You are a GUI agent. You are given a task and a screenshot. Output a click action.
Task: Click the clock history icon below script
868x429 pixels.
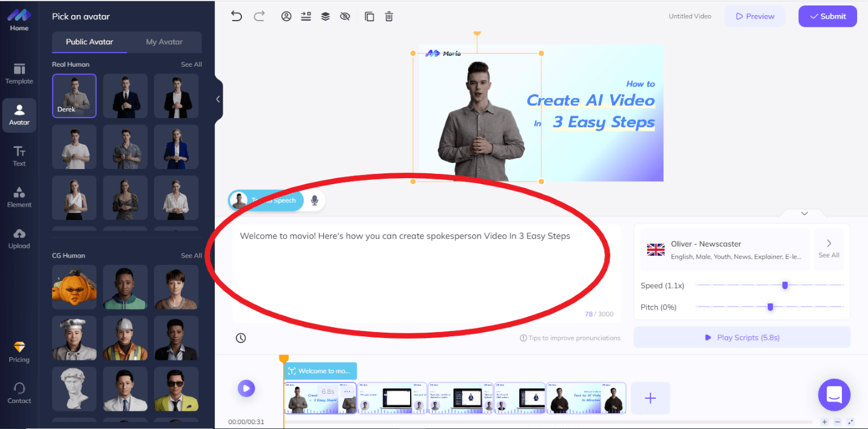tap(241, 338)
